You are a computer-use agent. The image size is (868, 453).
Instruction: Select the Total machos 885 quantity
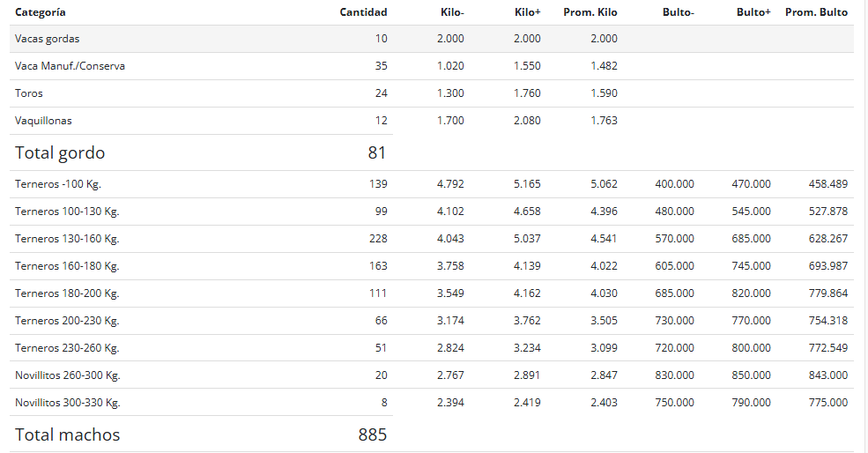[x=373, y=434]
